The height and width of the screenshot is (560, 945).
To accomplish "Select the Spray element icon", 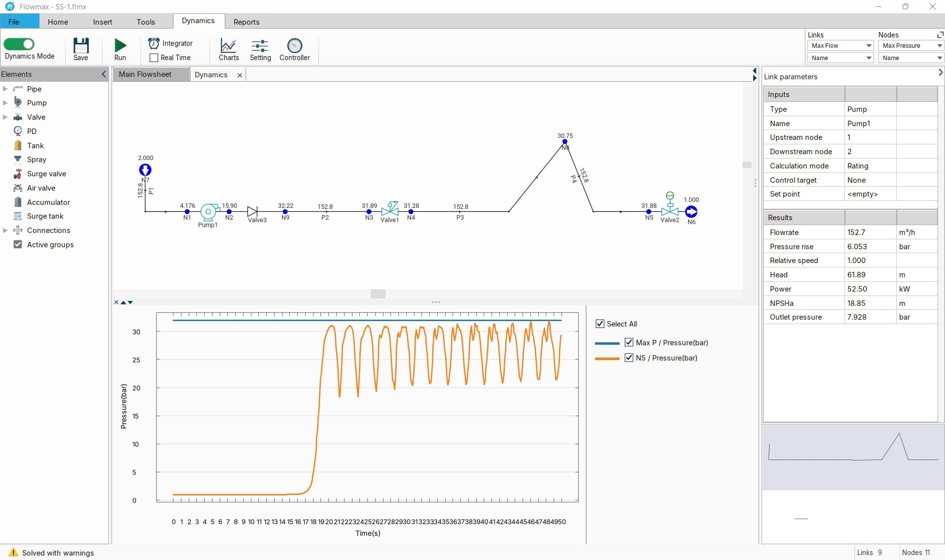I will tap(18, 159).
